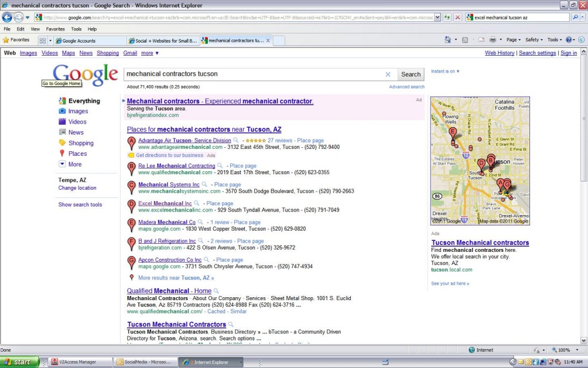Click map pin D beside Excel Mechanical Inc
Image resolution: width=588 pixels, height=368 pixels.
(131, 206)
